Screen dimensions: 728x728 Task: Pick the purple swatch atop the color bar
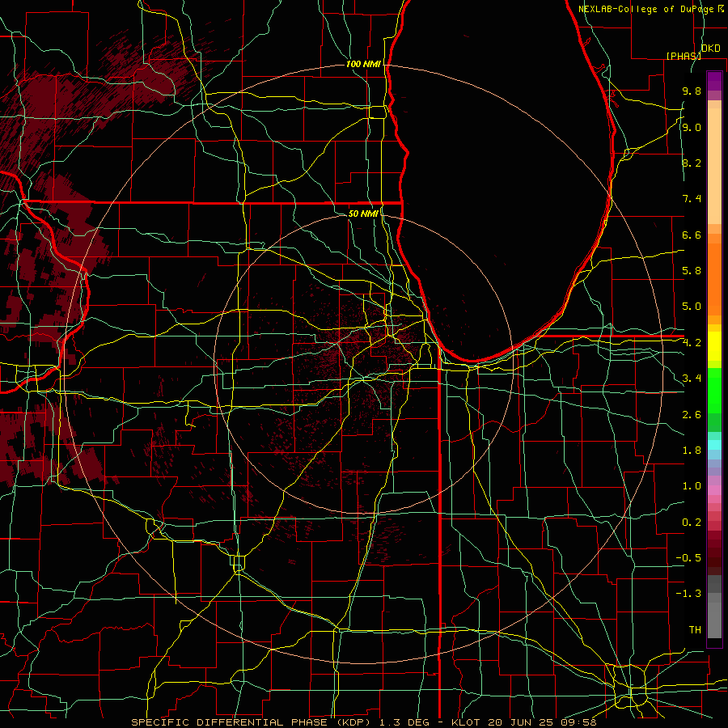coord(714,81)
